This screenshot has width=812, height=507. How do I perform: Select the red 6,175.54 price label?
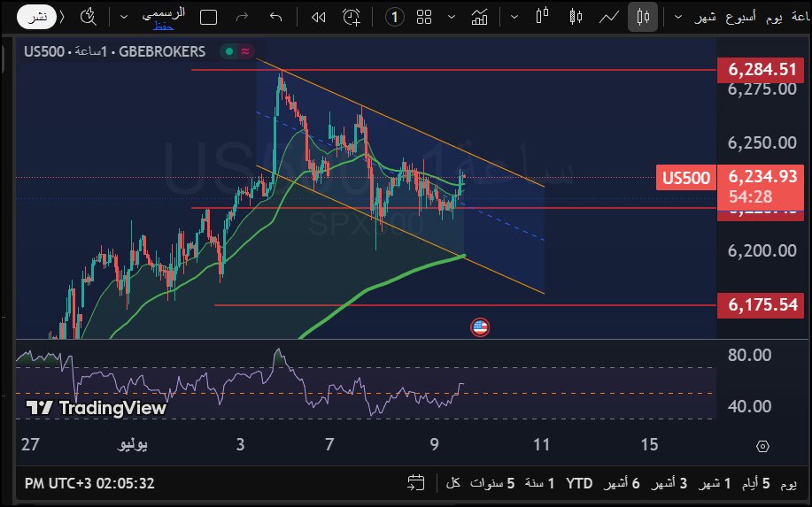click(x=761, y=304)
